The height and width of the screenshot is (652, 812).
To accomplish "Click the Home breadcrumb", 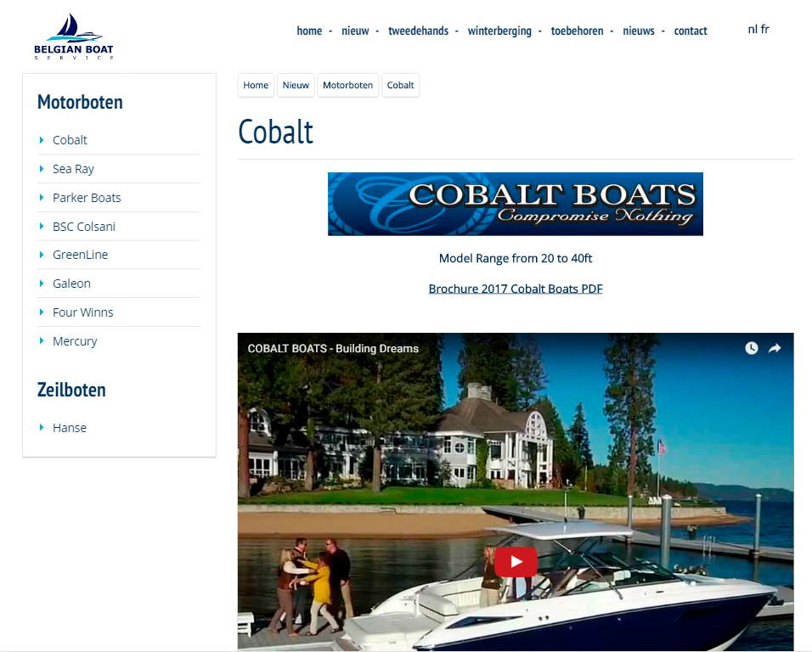I will point(256,86).
